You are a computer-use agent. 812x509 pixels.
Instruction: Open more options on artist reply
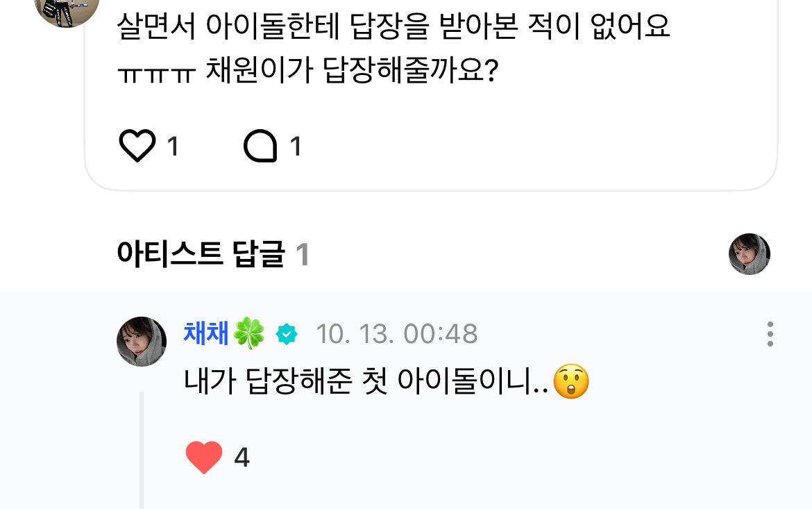click(770, 334)
